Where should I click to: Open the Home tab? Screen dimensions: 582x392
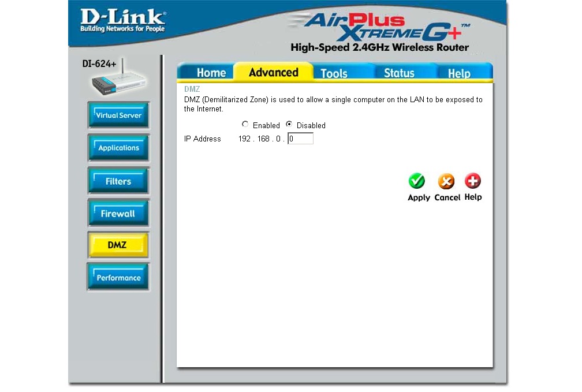pyautogui.click(x=211, y=73)
